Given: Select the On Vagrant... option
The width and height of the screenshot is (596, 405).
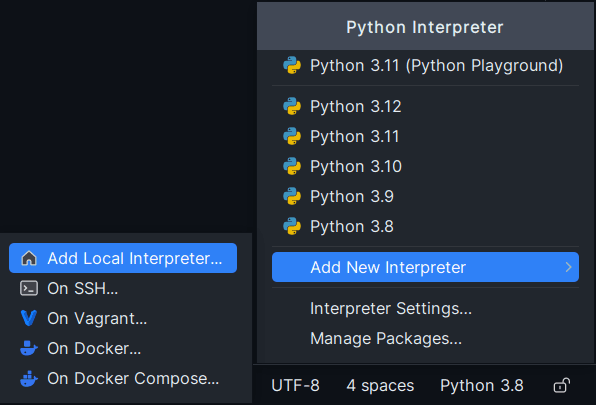Looking at the screenshot, I should 123,318.
